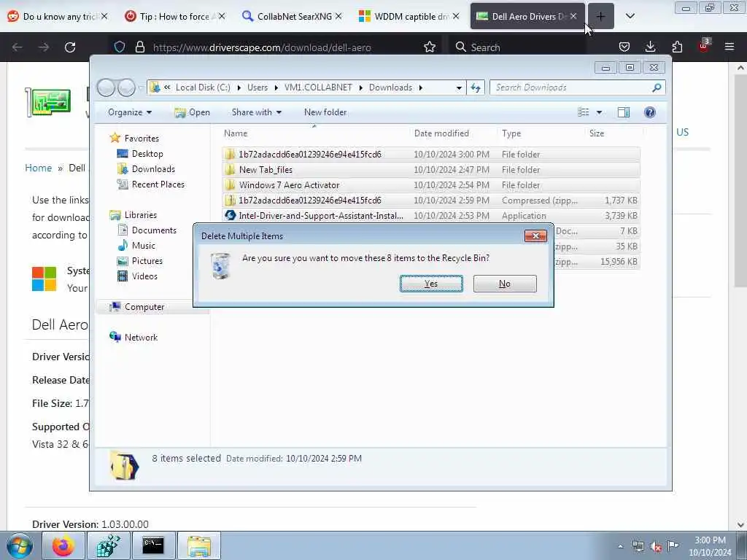The height and width of the screenshot is (560, 747).
Task: Open Firefox from the taskbar
Action: 63,545
